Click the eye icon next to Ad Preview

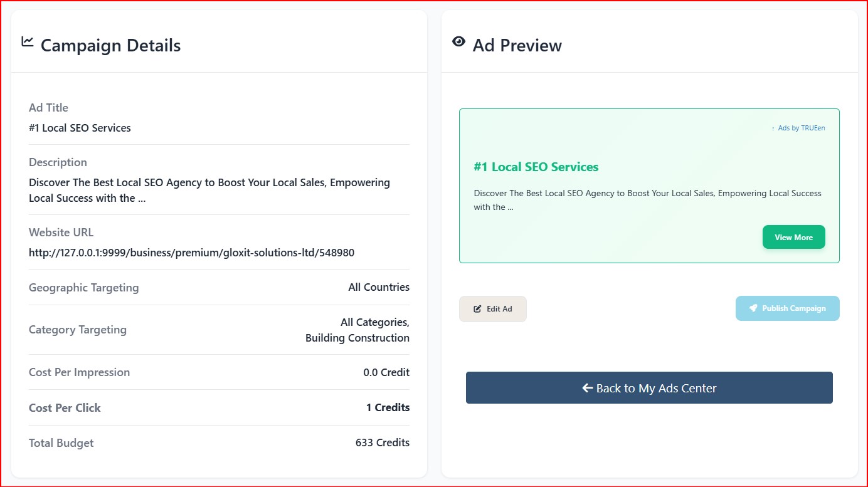pyautogui.click(x=458, y=41)
